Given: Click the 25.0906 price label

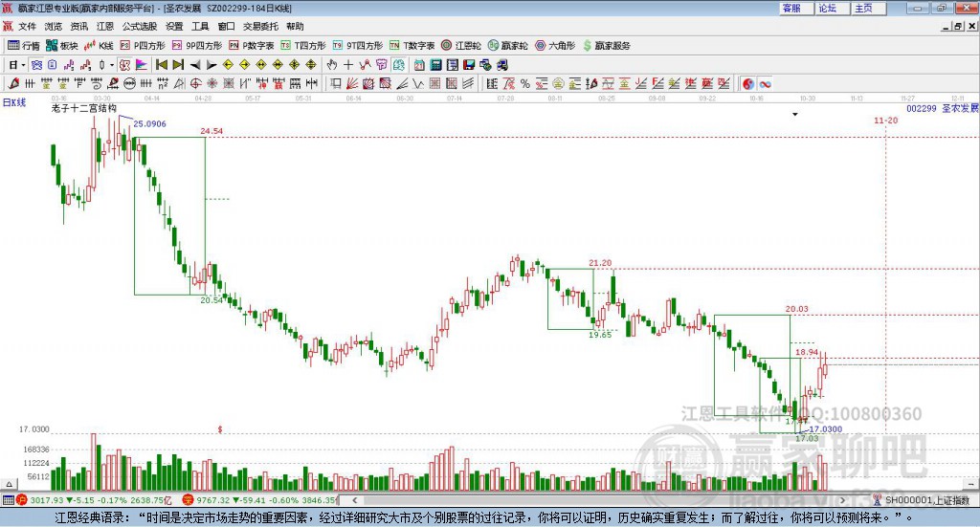Looking at the screenshot, I should click(149, 123).
